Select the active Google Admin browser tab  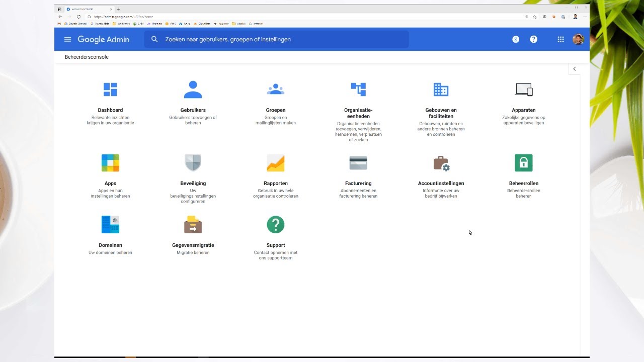click(x=89, y=9)
